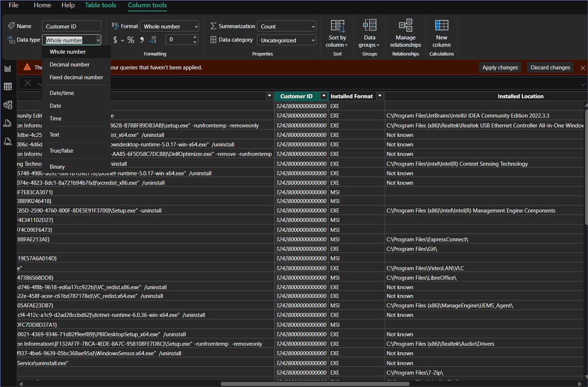Screen dimensions: 588x387
Task: Open the Data category dropdown
Action: coord(287,40)
